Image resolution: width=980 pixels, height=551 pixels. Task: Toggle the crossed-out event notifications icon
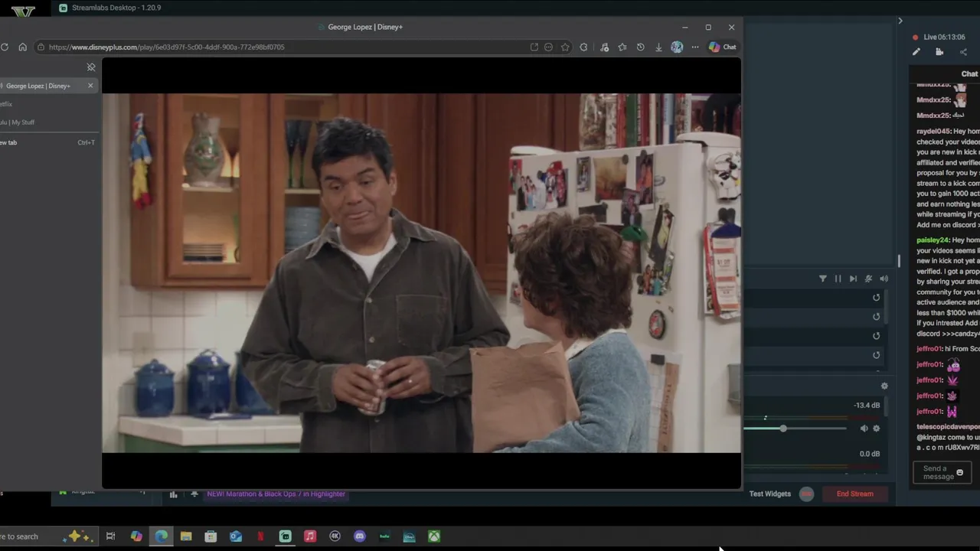[x=868, y=279]
